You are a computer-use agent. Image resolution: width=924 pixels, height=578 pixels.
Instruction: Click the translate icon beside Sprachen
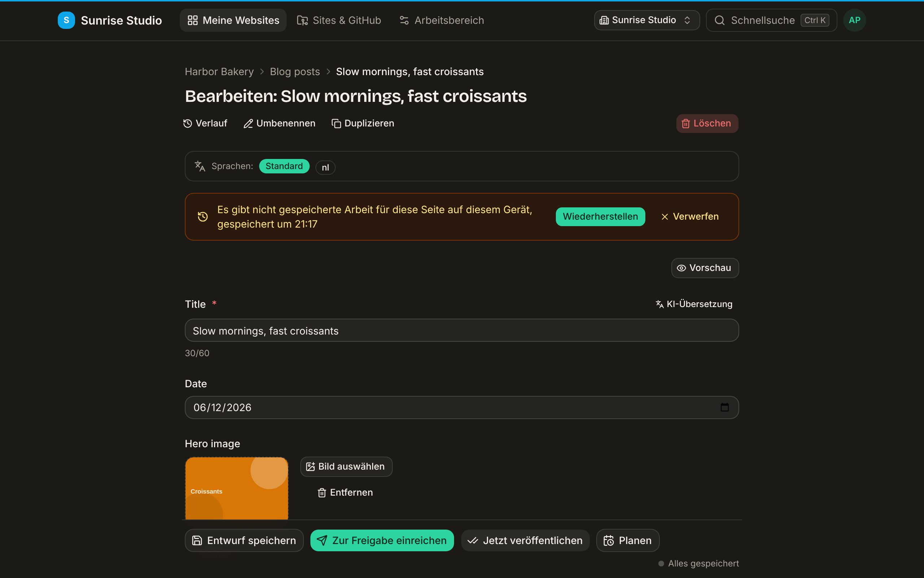200,166
